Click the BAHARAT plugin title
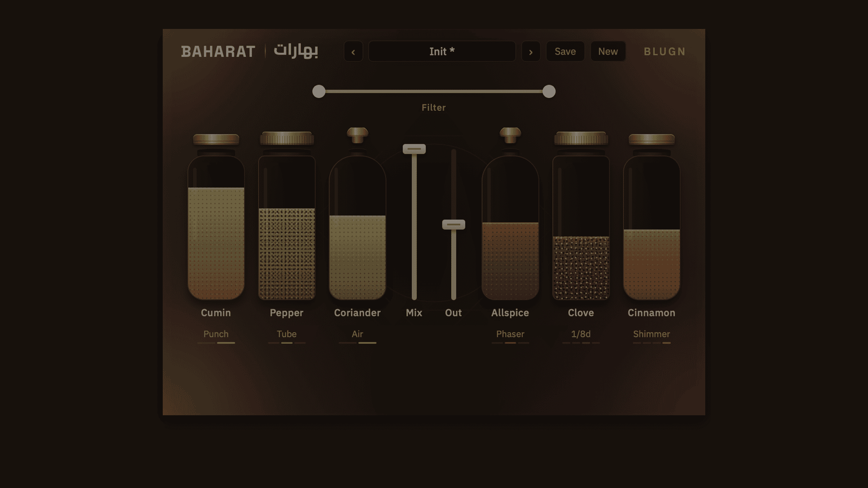The image size is (868, 488). (x=218, y=52)
